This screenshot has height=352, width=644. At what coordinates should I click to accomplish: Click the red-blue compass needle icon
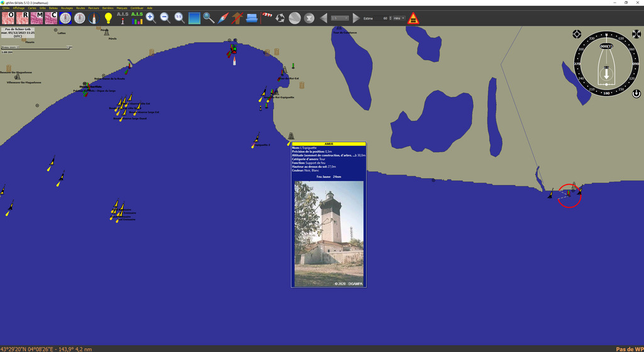tap(223, 18)
